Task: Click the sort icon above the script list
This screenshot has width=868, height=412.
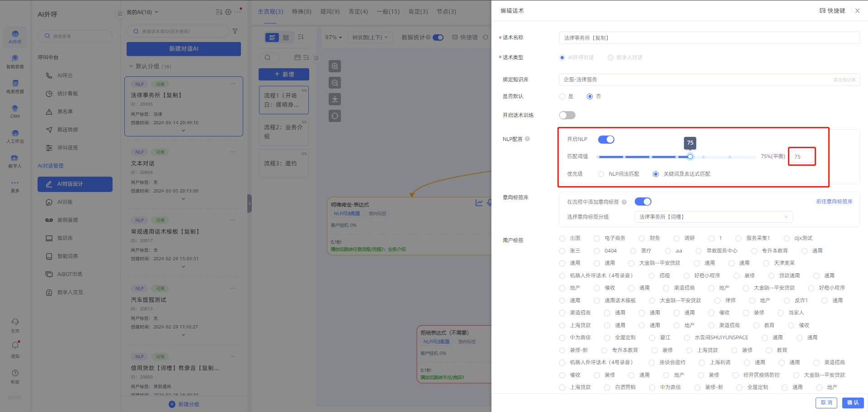Action: click(219, 12)
